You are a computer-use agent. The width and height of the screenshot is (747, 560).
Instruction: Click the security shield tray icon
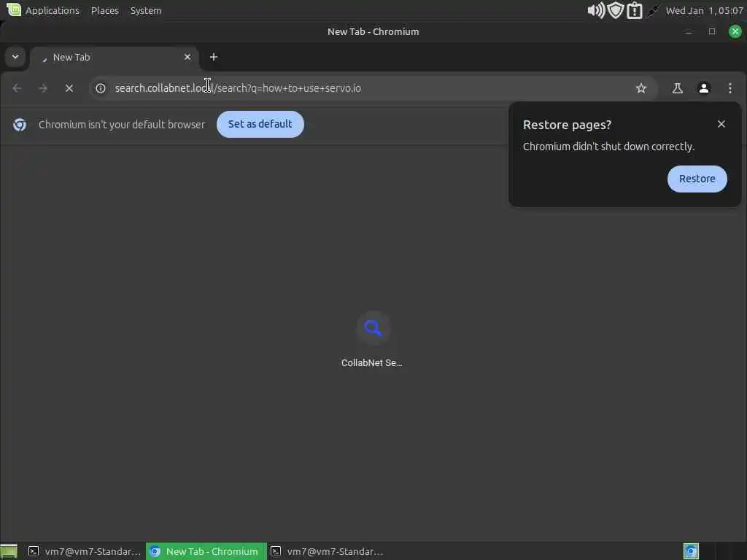pos(616,10)
